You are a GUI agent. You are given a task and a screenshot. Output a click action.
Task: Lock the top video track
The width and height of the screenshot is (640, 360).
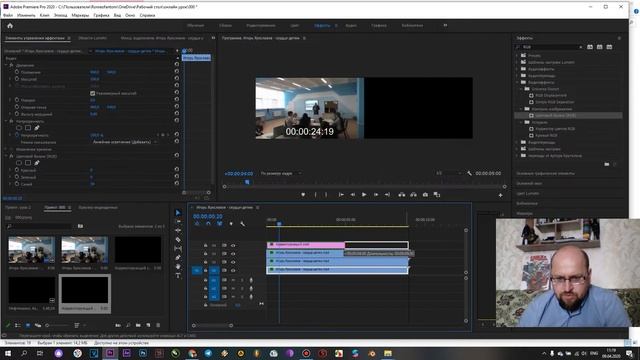coord(205,245)
